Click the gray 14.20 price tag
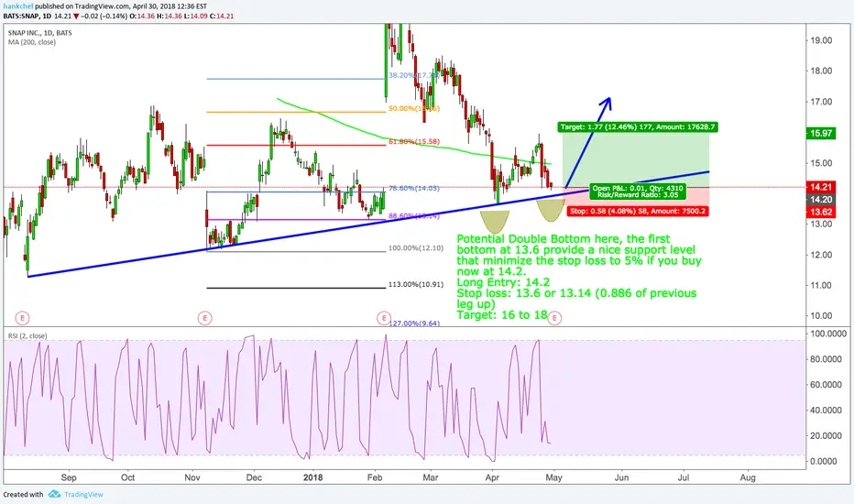The height and width of the screenshot is (504, 854). coord(821,200)
